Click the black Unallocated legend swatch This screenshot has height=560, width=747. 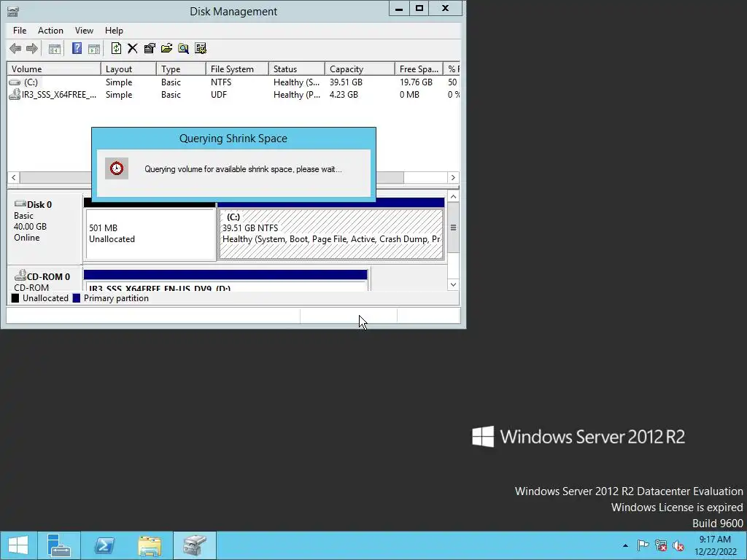click(x=15, y=298)
